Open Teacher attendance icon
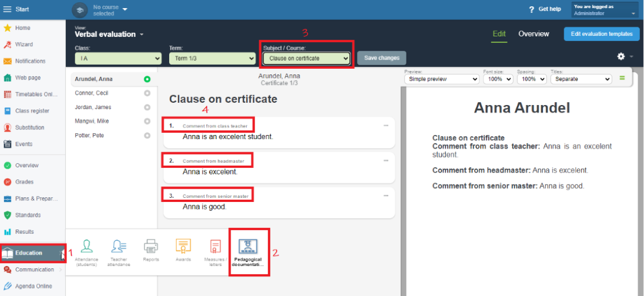Viewport: 644px width, 296px height. [118, 246]
